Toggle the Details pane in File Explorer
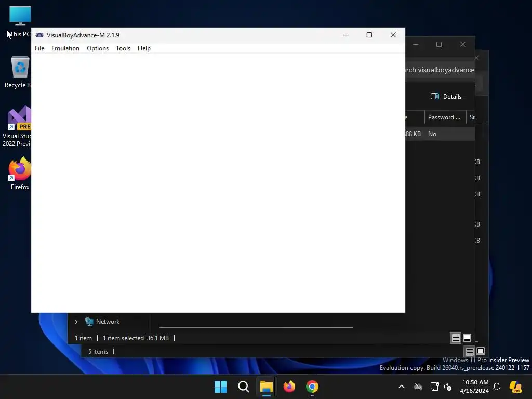The image size is (532, 399). click(x=446, y=96)
